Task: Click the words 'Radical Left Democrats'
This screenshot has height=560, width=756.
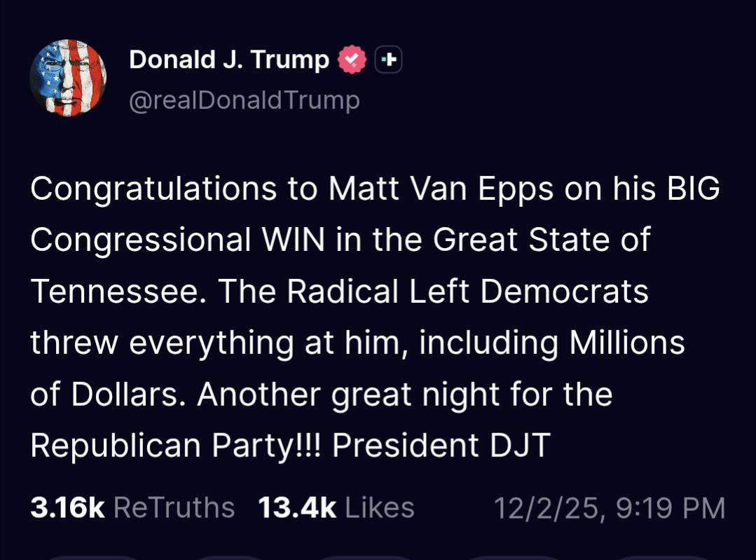Action: coord(467,292)
